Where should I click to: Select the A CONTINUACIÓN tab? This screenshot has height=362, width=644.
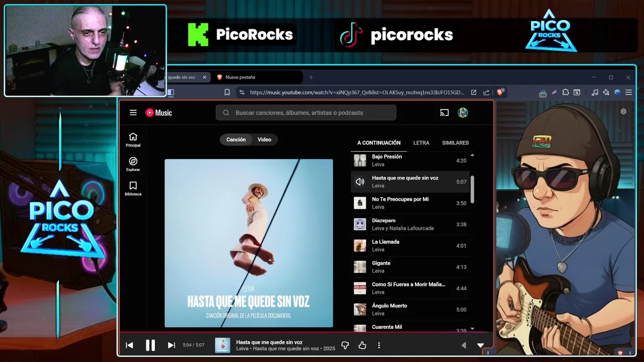pyautogui.click(x=379, y=143)
